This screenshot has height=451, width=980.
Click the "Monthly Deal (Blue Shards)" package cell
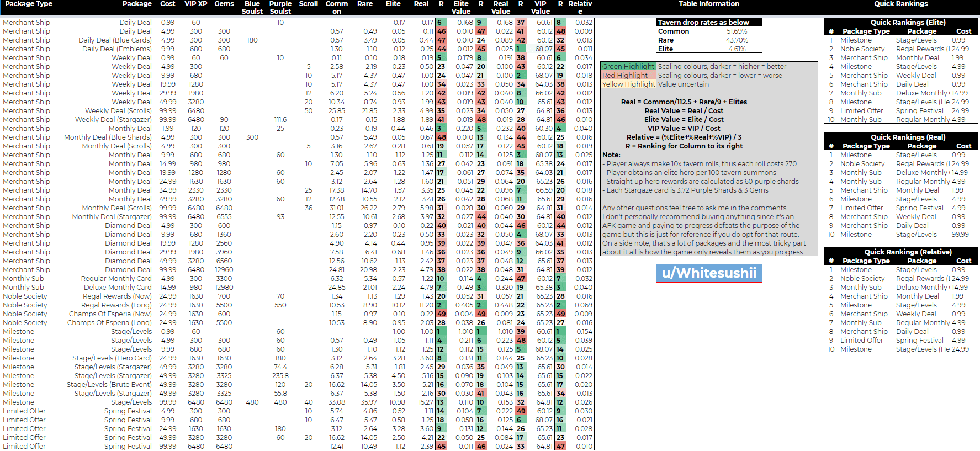[x=108, y=137]
